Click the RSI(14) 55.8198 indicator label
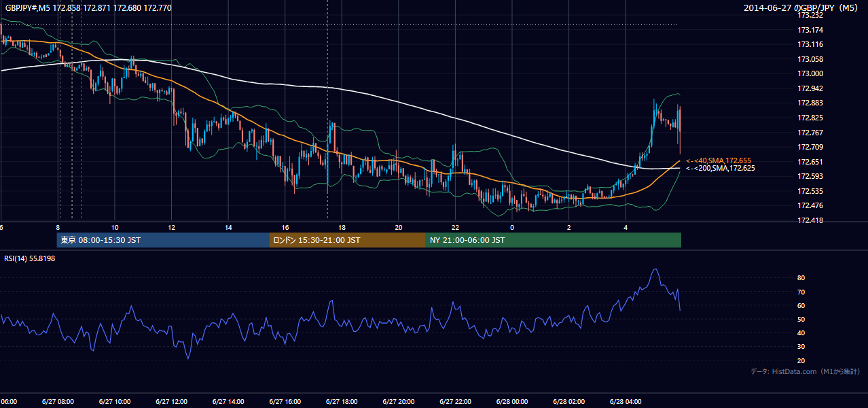The height and width of the screenshot is (408, 868). [x=30, y=258]
